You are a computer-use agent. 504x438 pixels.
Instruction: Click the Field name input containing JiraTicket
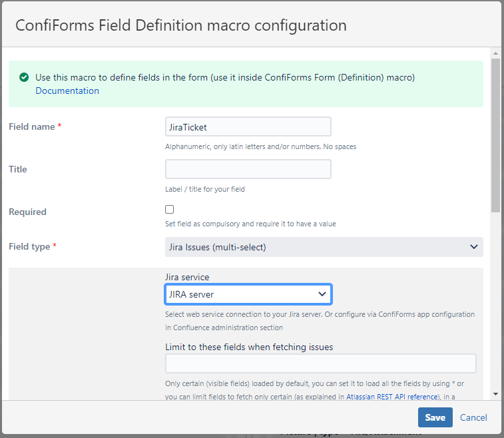pos(248,127)
